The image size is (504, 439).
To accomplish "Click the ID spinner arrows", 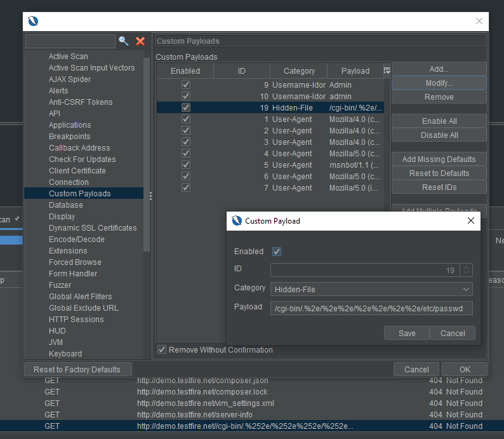I will click(466, 270).
